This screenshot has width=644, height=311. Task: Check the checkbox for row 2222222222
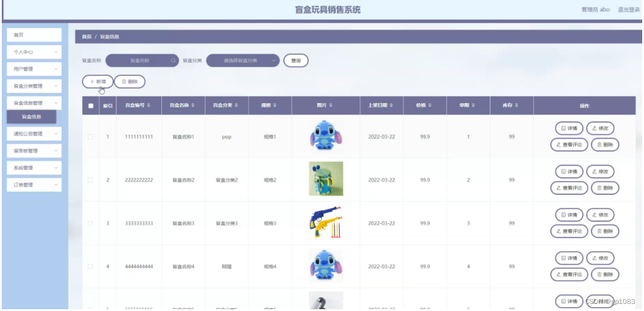90,180
